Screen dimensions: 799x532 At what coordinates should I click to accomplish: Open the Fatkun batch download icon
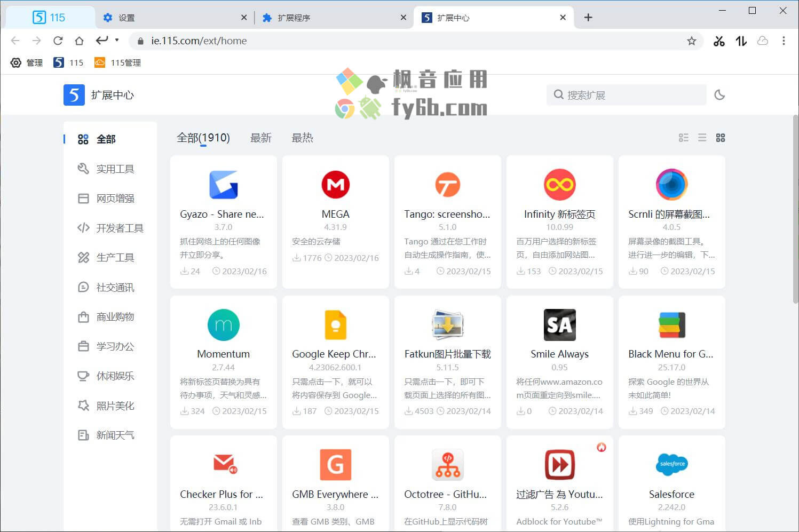pos(447,325)
